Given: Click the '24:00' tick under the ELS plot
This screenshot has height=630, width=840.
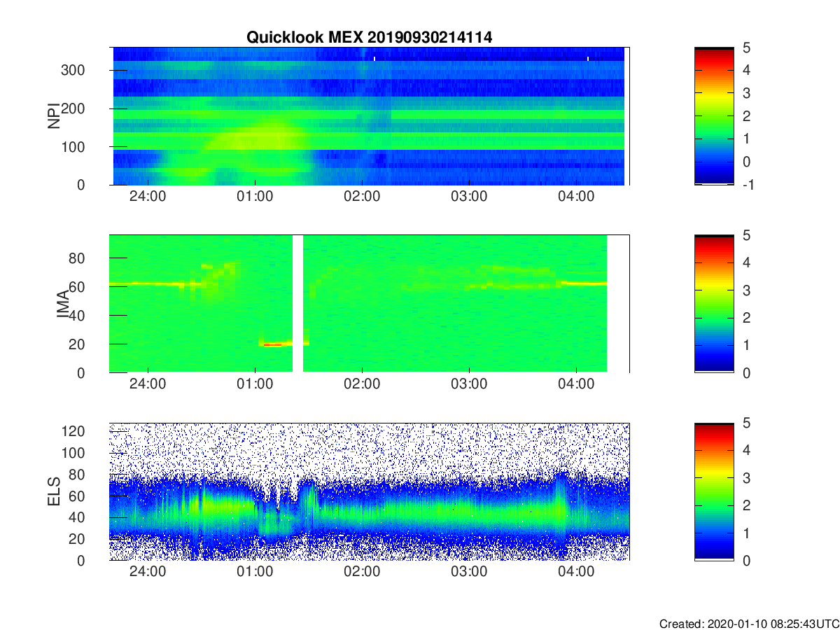Looking at the screenshot, I should click(x=148, y=572).
